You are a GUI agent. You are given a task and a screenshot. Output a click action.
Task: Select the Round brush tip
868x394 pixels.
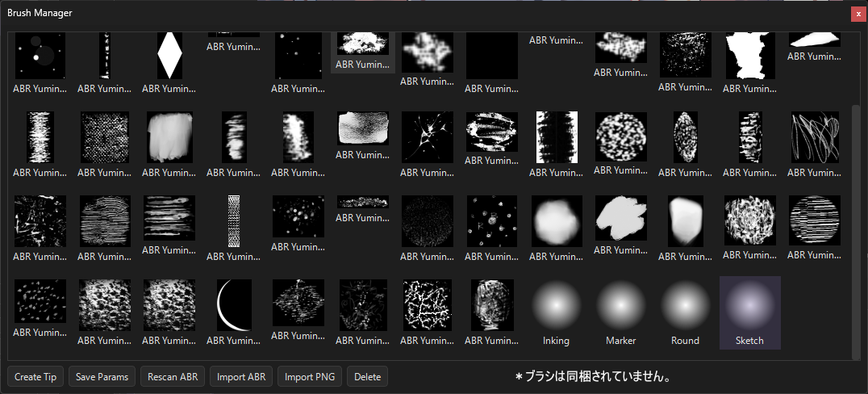[686, 312]
